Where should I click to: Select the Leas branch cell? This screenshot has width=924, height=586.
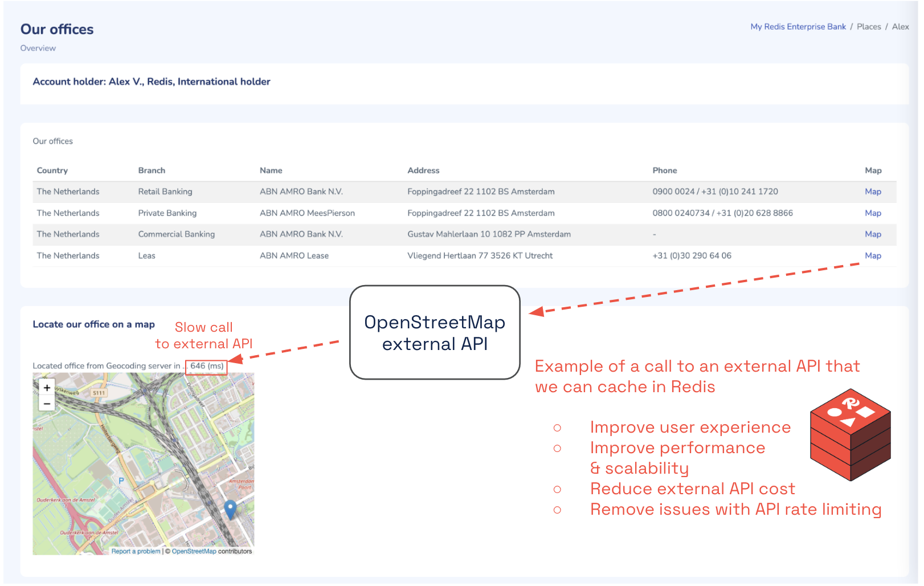tap(146, 256)
